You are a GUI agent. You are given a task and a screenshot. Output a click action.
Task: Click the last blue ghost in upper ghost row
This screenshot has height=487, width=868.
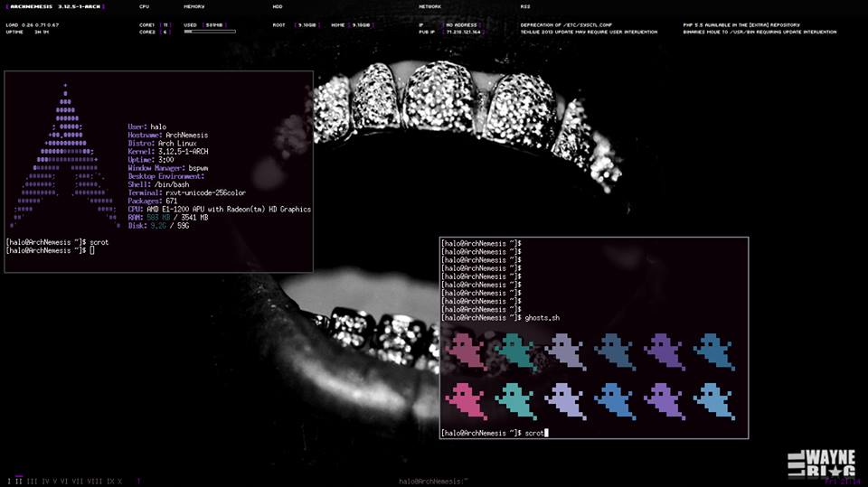tap(714, 351)
